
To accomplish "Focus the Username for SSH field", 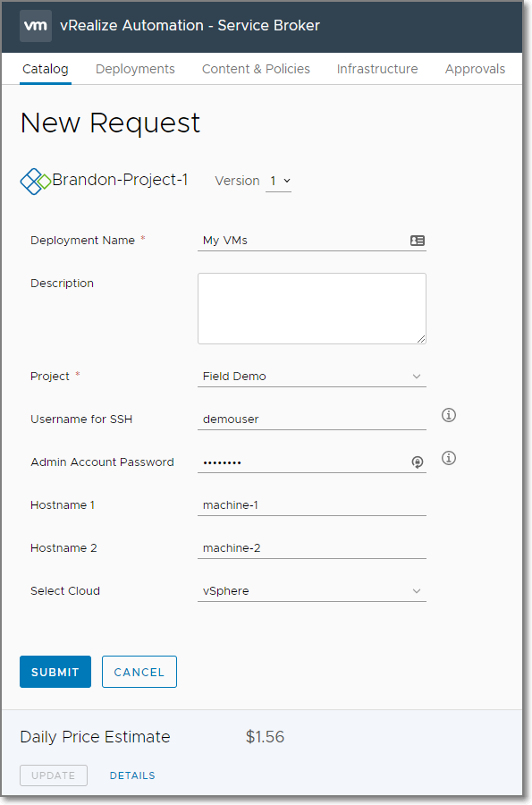I will [312, 419].
